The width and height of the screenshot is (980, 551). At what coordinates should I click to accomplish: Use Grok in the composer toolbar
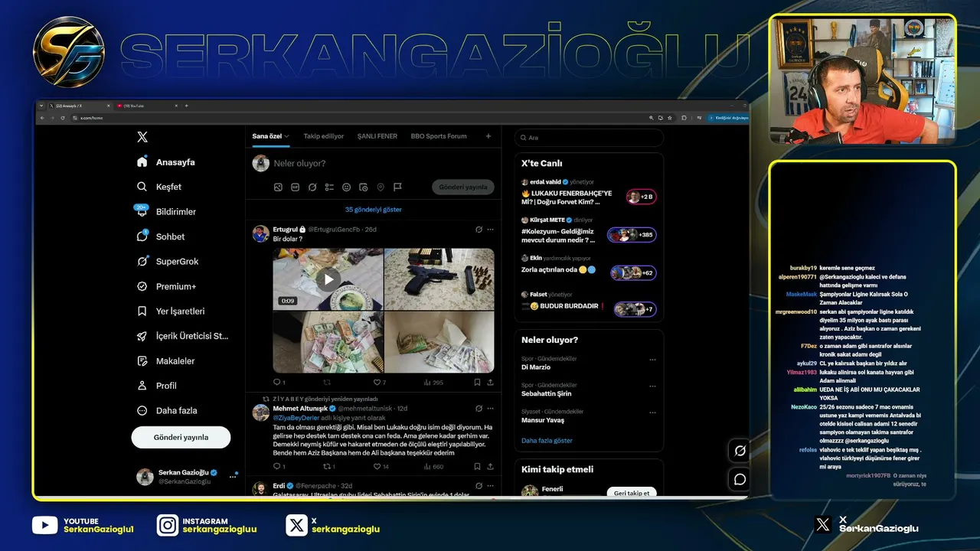pos(312,187)
